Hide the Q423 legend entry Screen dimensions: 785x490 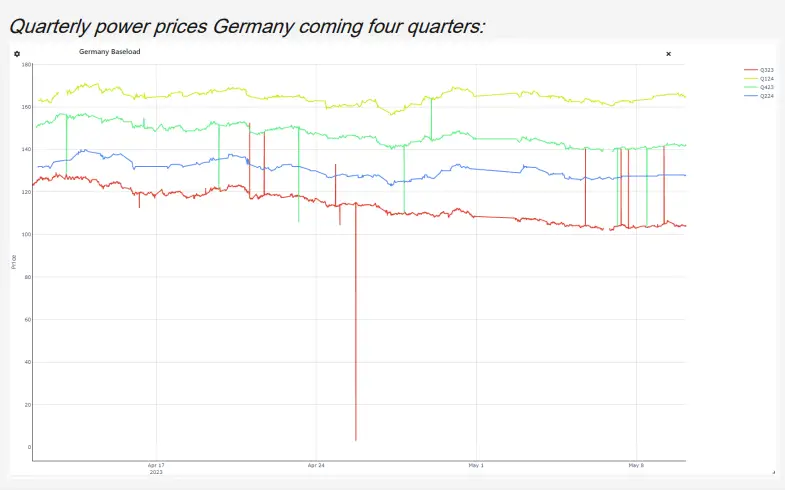click(x=767, y=87)
